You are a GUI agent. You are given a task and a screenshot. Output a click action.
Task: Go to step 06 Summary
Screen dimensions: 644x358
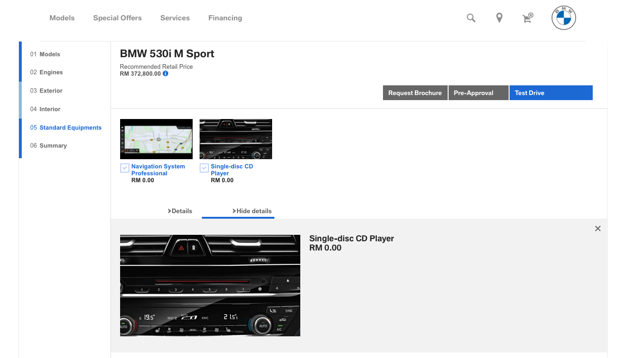(49, 146)
